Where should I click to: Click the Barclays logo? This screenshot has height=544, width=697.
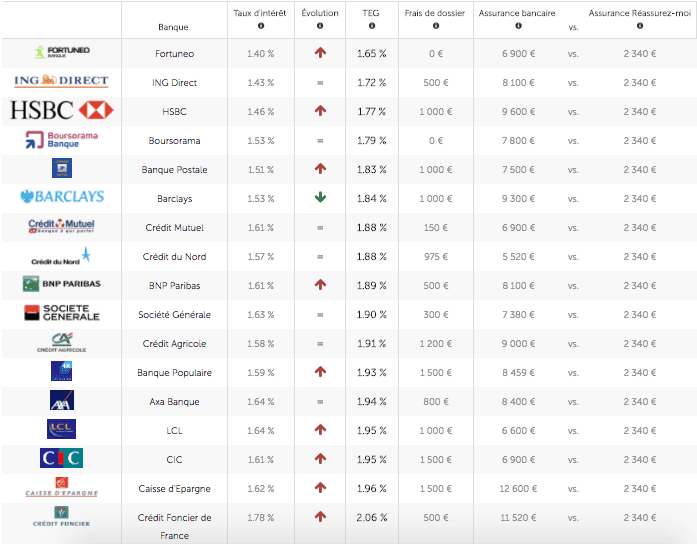tap(62, 197)
